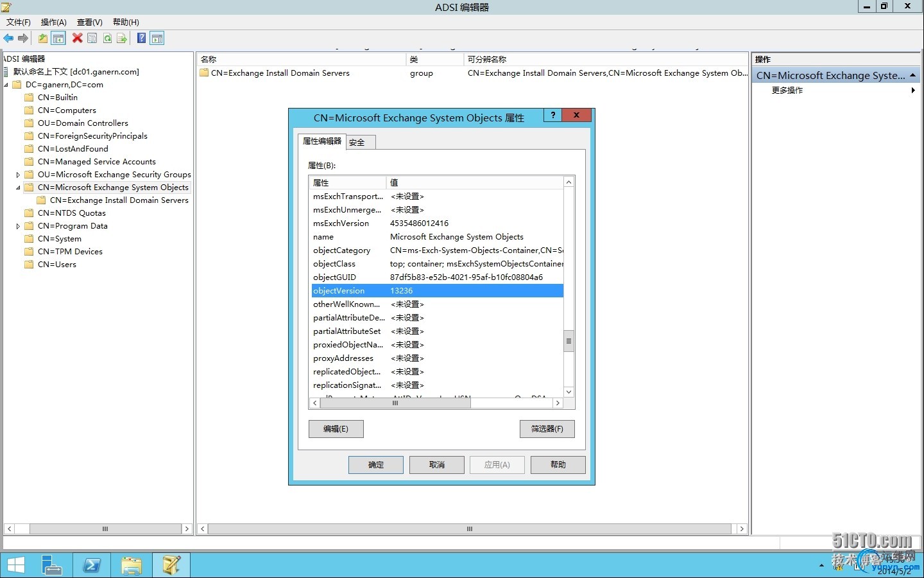Expand the 更多操作 submenu arrow
The width and height of the screenshot is (924, 578).
coord(913,91)
